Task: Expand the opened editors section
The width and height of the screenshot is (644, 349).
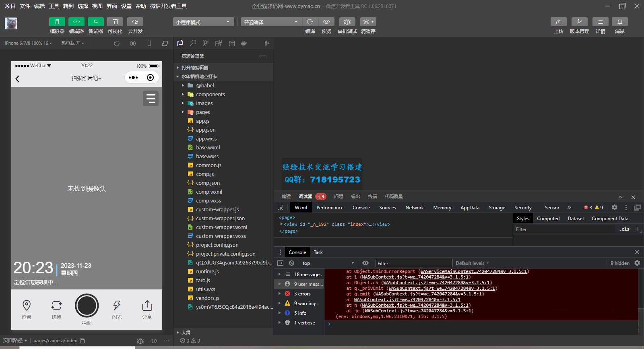Action: pos(223,68)
